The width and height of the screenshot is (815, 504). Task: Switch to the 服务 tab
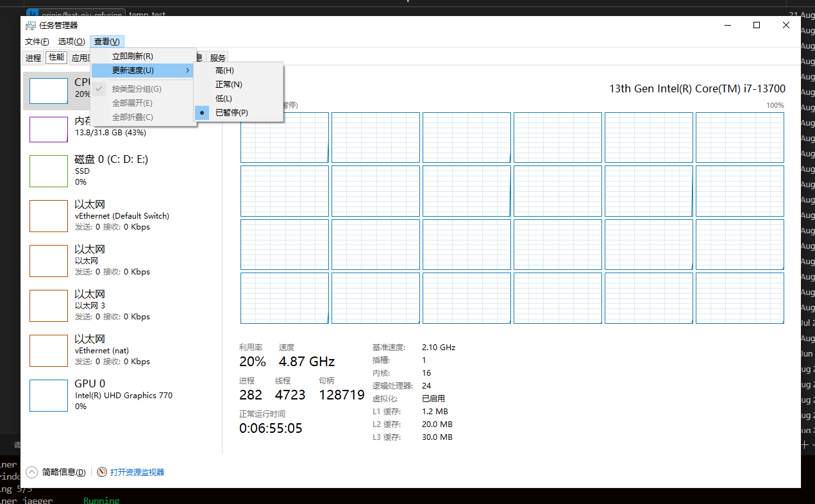pyautogui.click(x=218, y=58)
